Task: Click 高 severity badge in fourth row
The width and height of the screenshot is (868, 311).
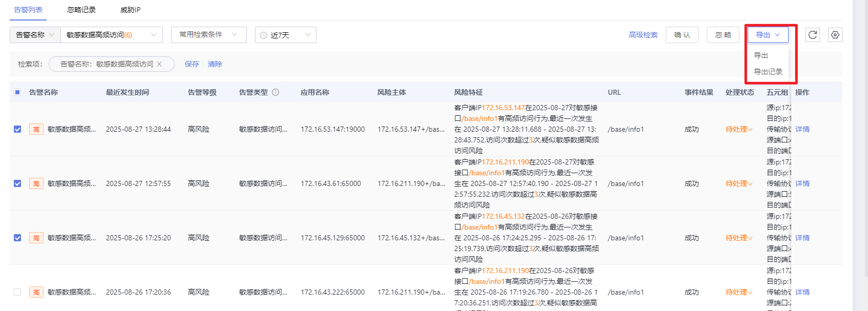Action: (36, 292)
